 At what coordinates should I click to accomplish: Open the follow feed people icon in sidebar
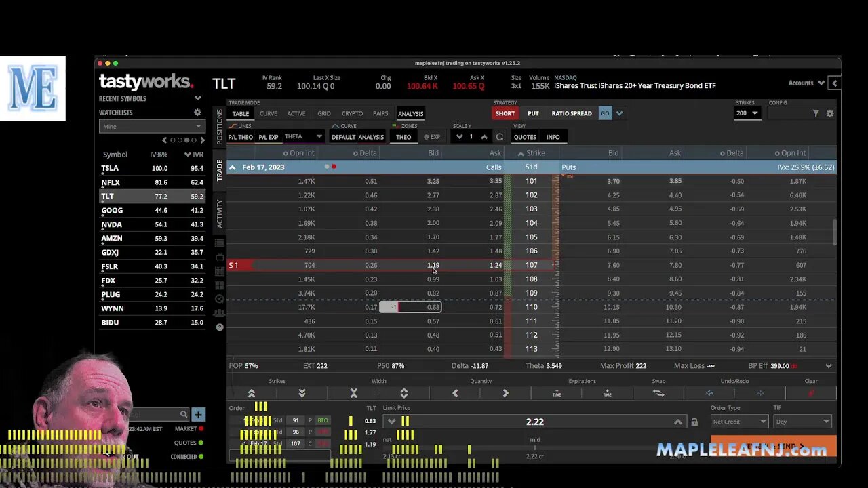[219, 313]
